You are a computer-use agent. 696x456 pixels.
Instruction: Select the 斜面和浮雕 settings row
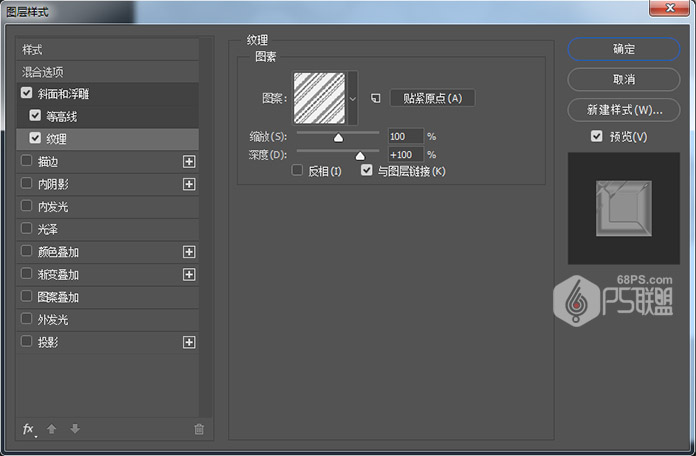point(107,94)
